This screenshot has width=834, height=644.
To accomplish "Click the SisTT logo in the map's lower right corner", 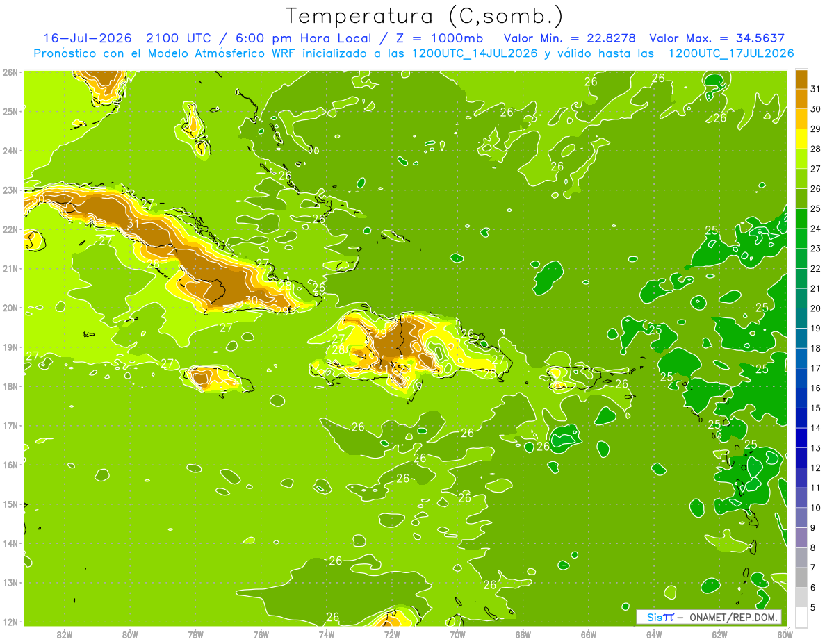I will [x=660, y=617].
